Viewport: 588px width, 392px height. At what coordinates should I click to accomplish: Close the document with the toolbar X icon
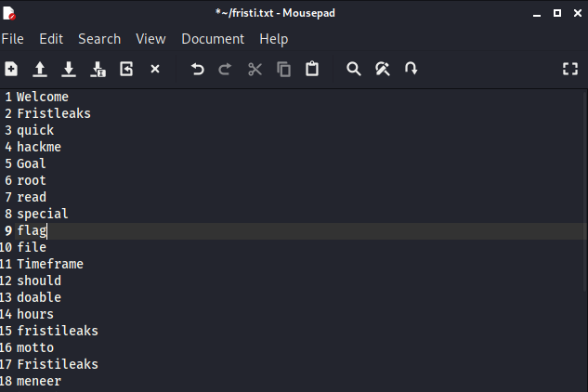tap(155, 69)
